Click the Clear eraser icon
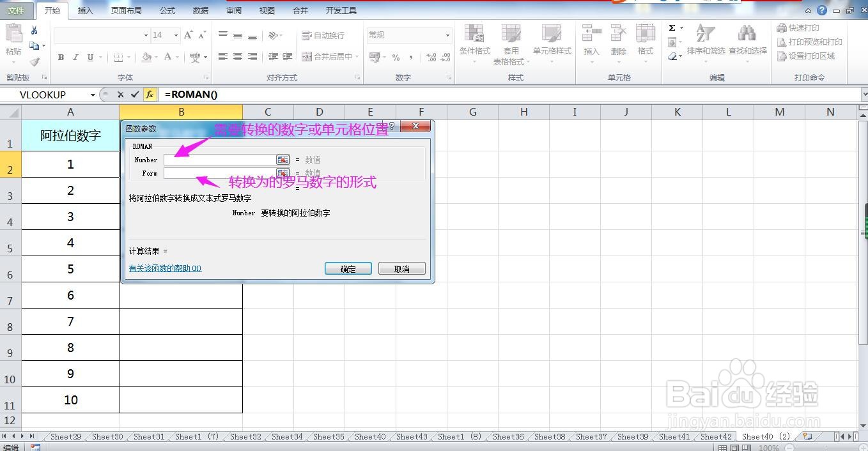 [x=672, y=57]
